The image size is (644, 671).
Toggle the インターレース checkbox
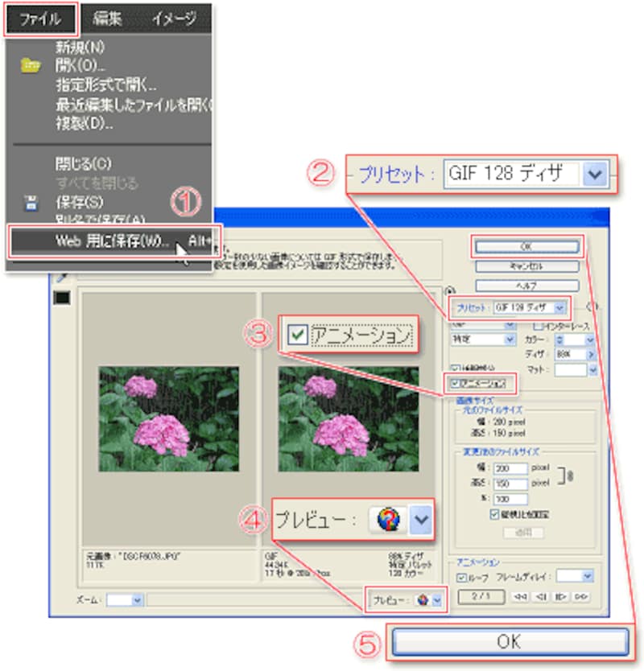point(538,325)
